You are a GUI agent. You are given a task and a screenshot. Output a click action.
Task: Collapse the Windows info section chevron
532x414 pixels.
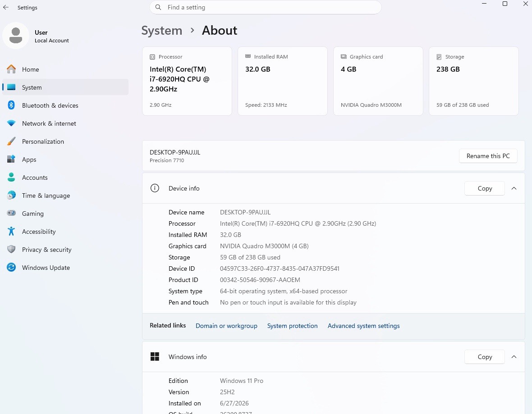514,357
